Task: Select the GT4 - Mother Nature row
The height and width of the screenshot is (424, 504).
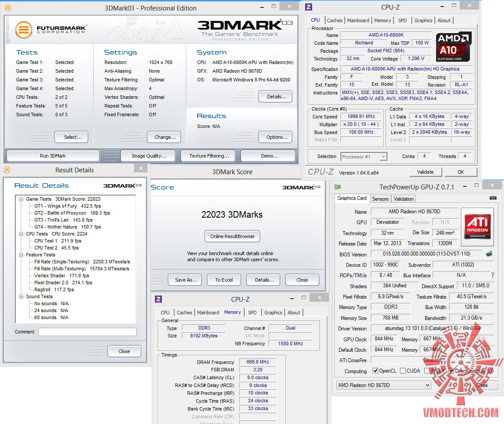Action: click(67, 227)
